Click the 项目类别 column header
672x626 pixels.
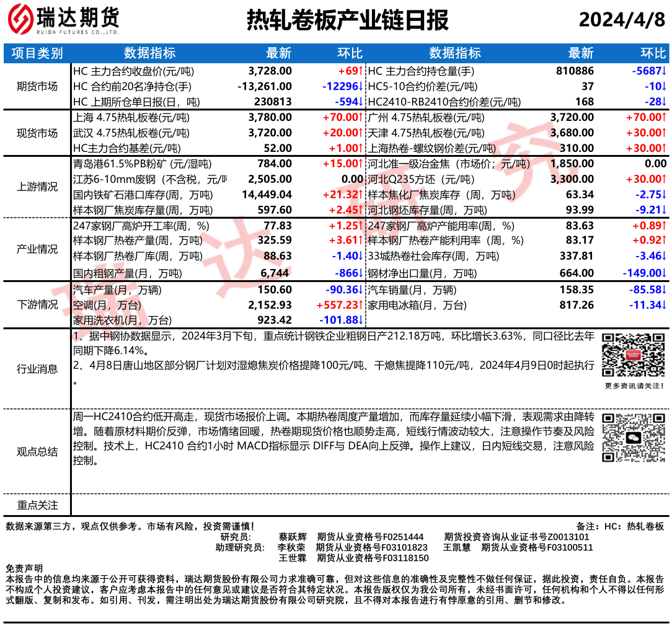(x=37, y=53)
